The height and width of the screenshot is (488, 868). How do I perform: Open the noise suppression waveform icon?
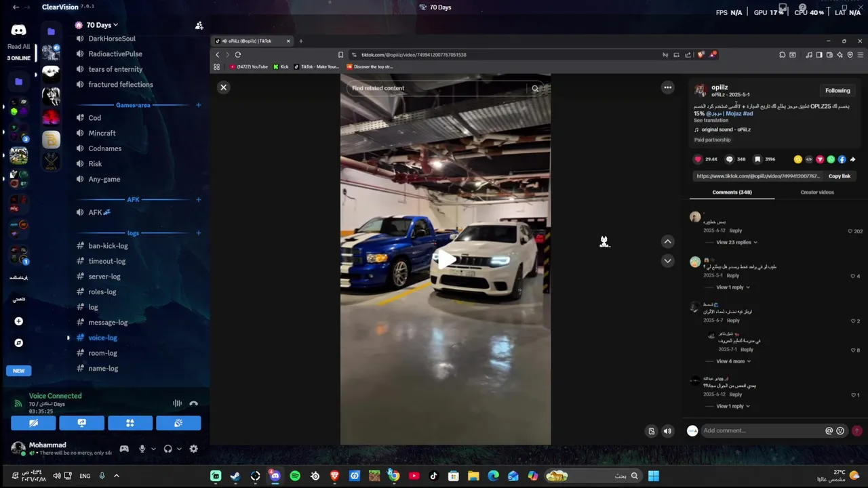point(177,403)
